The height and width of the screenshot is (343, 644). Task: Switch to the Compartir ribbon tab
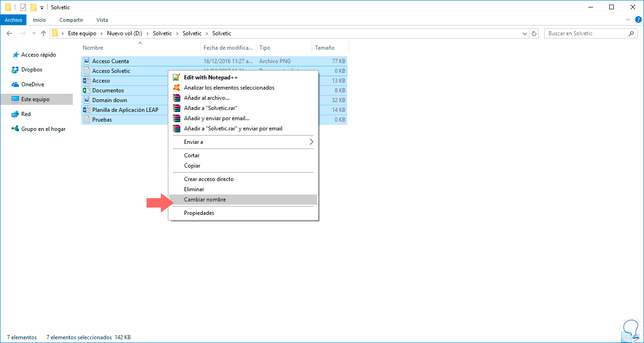[x=71, y=20]
